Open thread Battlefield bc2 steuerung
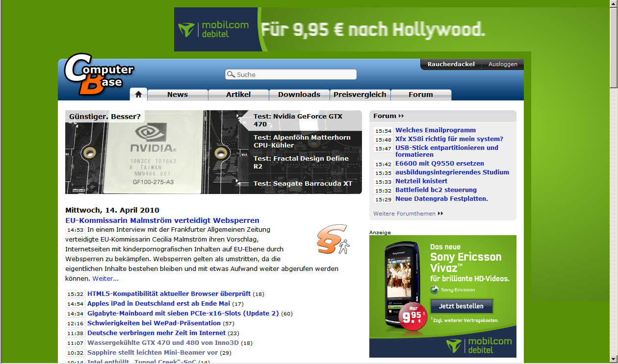Viewport: 618px width, 364px height. click(436, 190)
